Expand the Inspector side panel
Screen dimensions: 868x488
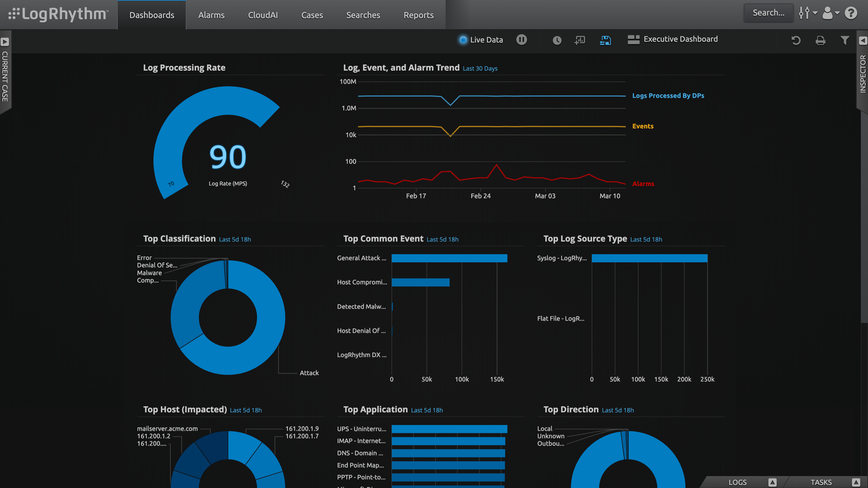(863, 41)
